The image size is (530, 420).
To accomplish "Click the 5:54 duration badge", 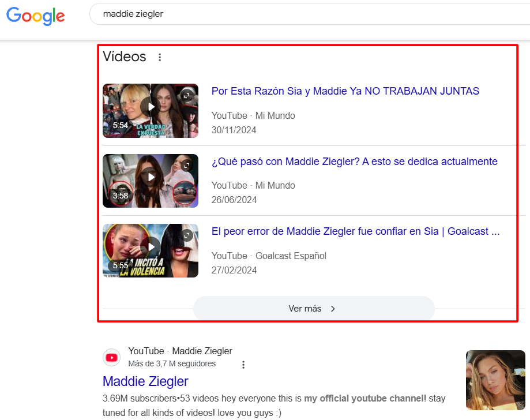I will (121, 125).
